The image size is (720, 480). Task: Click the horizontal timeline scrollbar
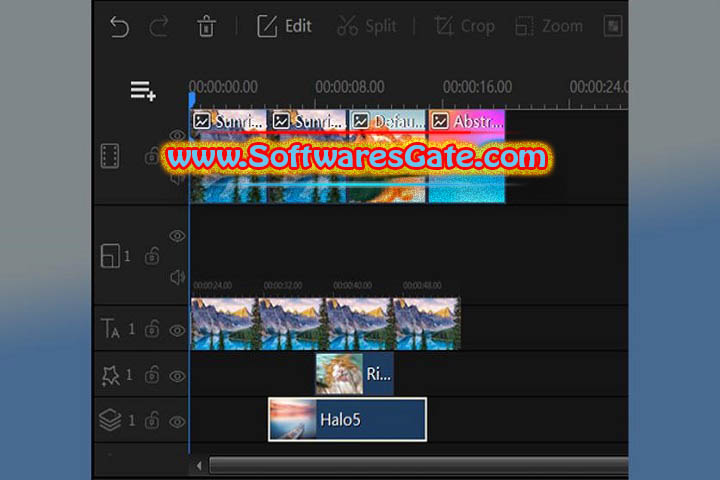(x=418, y=466)
